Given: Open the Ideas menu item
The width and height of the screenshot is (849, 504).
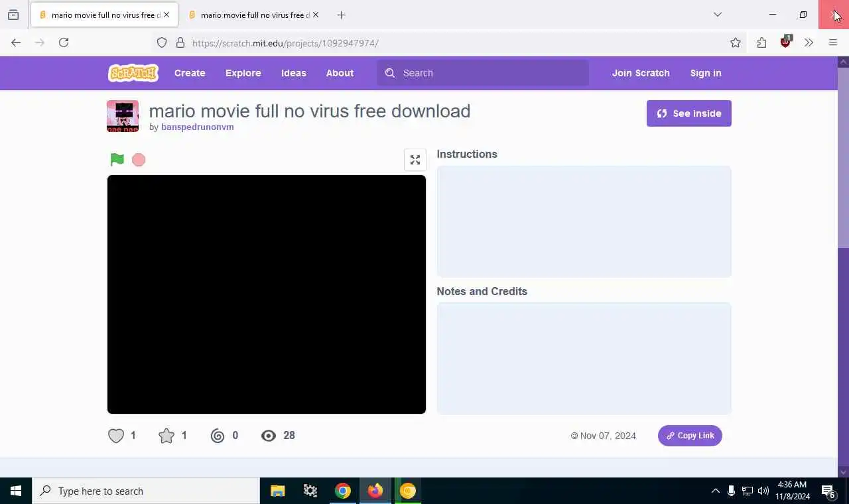Looking at the screenshot, I should coord(294,73).
